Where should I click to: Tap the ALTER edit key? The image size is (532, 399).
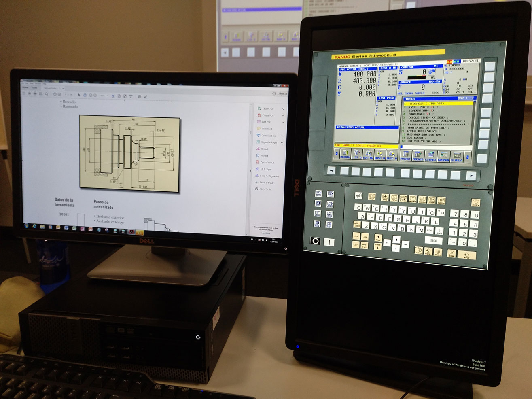tap(419, 250)
